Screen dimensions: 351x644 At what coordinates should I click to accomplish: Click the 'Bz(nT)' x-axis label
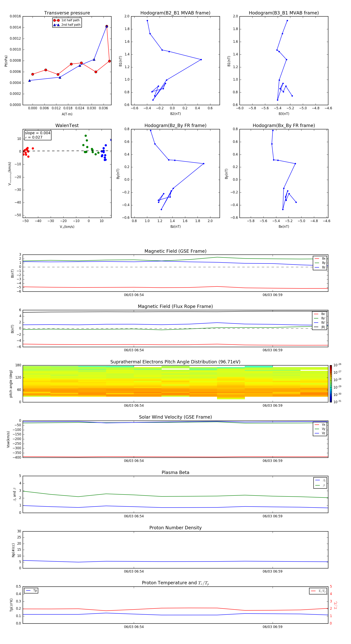tap(175, 227)
